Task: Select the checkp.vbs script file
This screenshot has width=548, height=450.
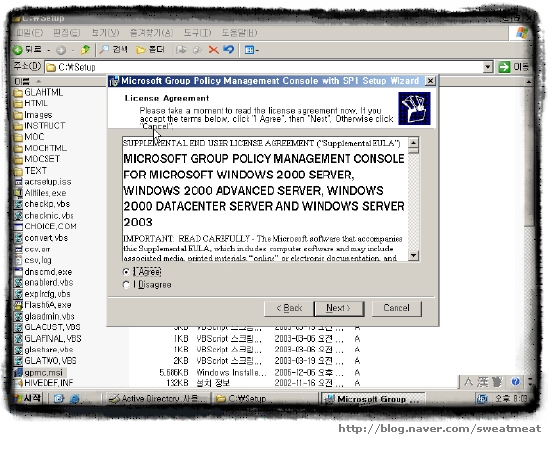Action: (42, 204)
